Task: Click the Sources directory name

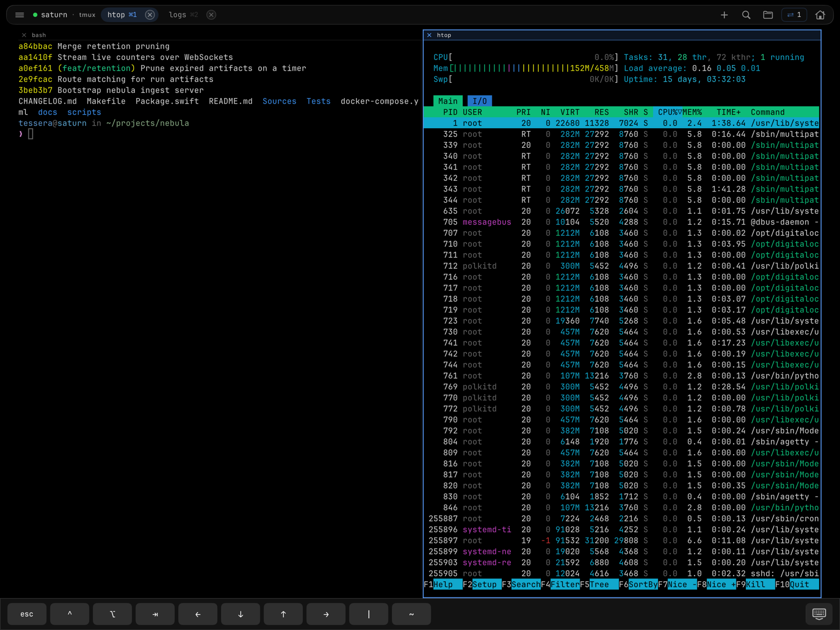Action: tap(279, 101)
